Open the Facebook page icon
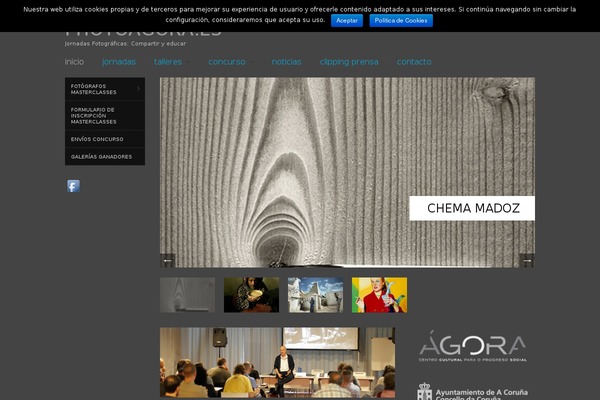The height and width of the screenshot is (400, 600). (x=73, y=186)
